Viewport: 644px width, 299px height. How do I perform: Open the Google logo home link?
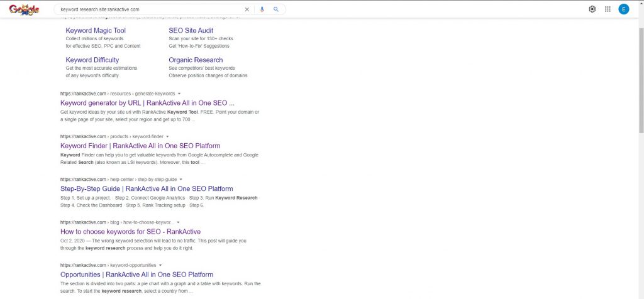24,9
